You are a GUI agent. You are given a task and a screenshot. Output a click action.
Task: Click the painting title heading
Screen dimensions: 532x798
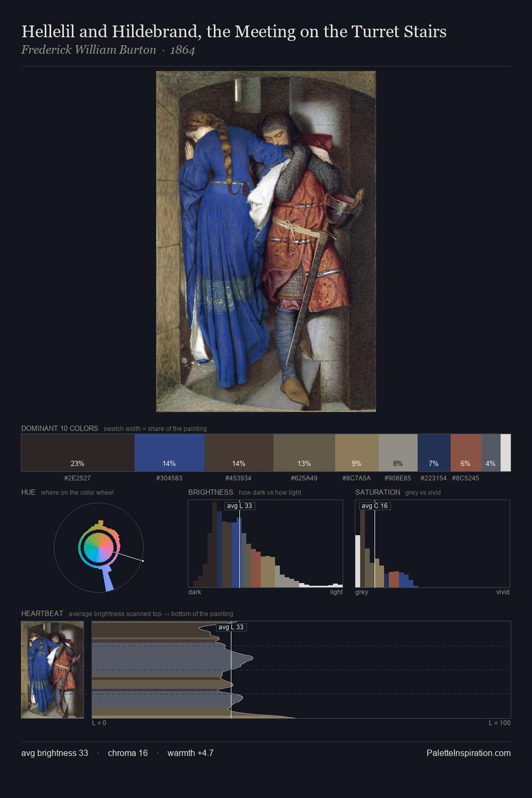coord(234,32)
